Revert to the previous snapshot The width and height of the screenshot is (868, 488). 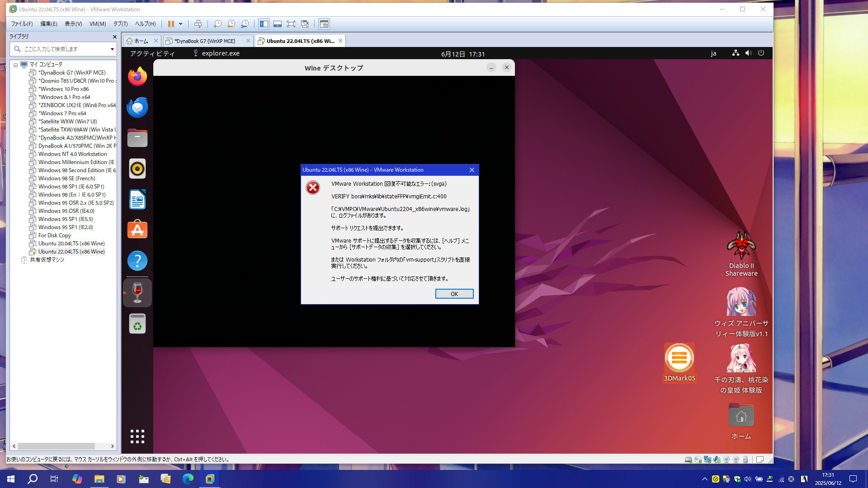(231, 24)
